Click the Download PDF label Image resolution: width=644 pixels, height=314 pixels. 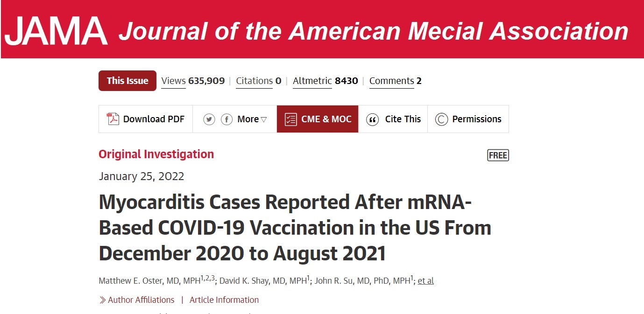pyautogui.click(x=154, y=119)
